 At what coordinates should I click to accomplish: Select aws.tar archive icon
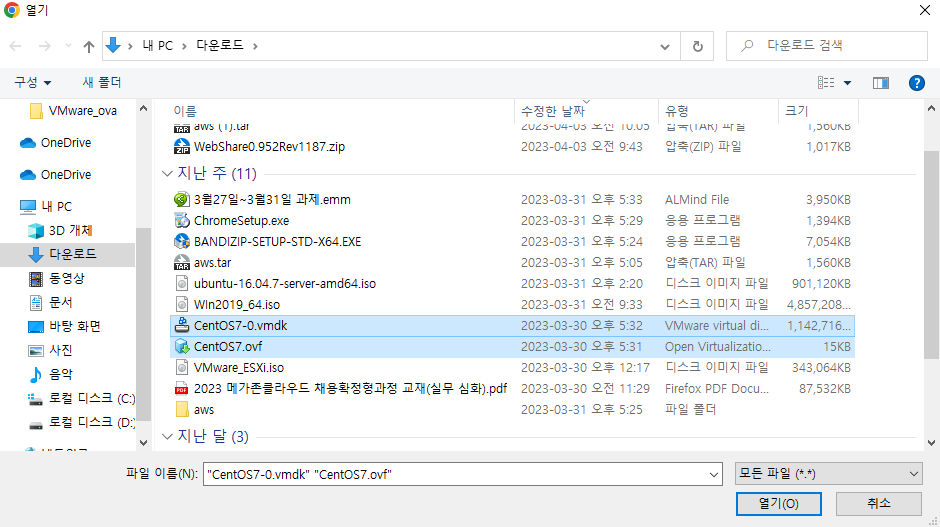click(182, 263)
